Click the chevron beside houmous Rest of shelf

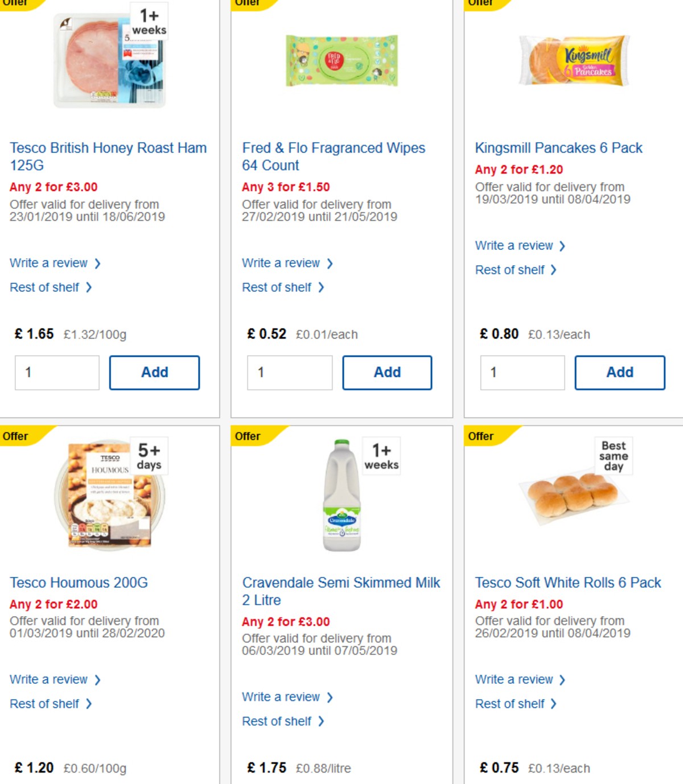click(x=89, y=704)
